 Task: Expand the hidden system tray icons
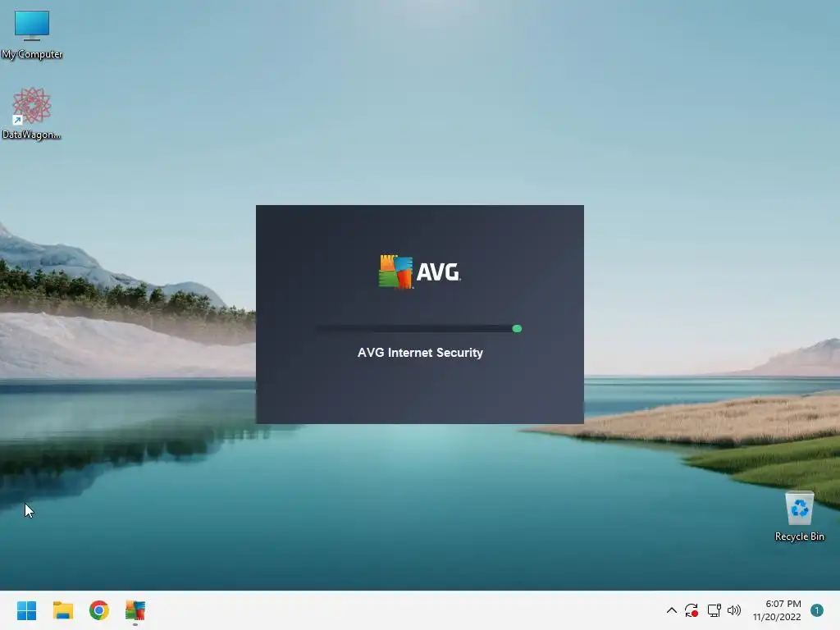[x=671, y=610]
